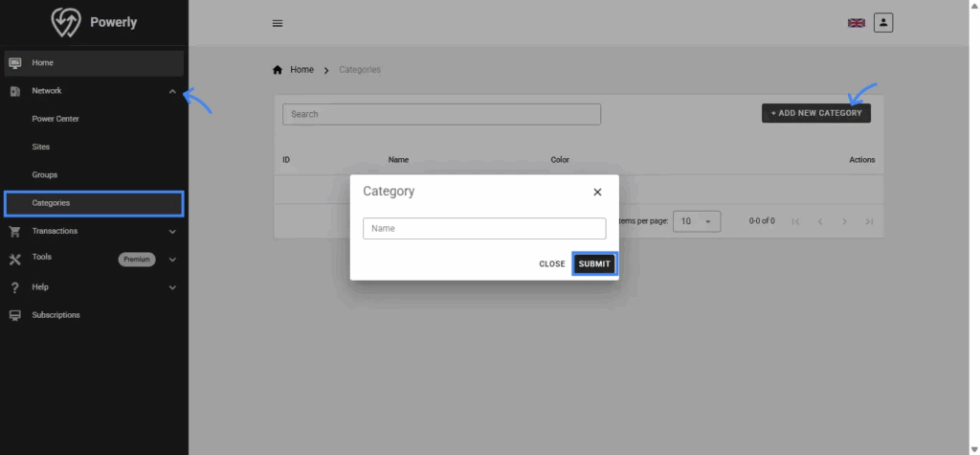
Task: Click the Close button in dialog
Action: [551, 264]
